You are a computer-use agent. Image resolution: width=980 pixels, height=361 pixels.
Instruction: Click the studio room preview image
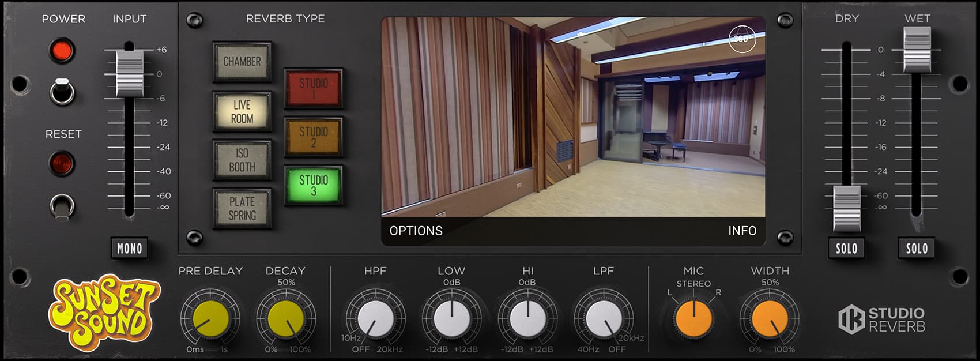pos(573,117)
